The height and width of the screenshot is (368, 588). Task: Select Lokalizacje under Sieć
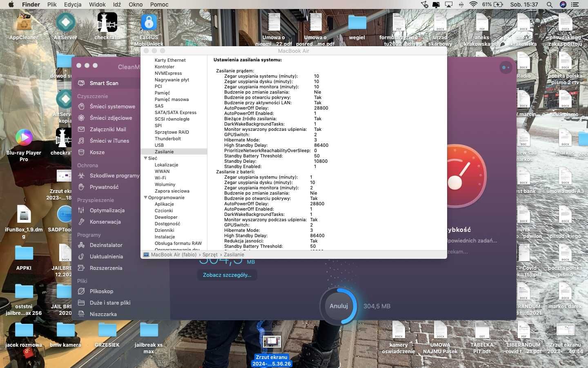click(166, 165)
